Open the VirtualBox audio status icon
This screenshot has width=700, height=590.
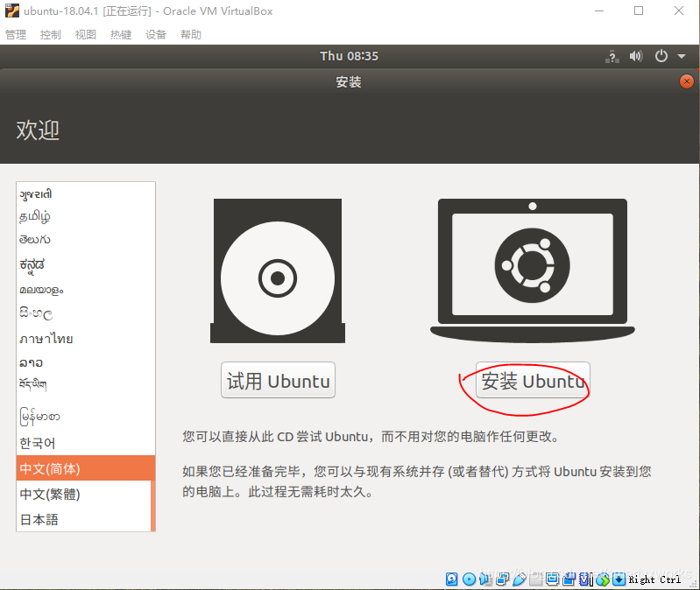(x=485, y=579)
